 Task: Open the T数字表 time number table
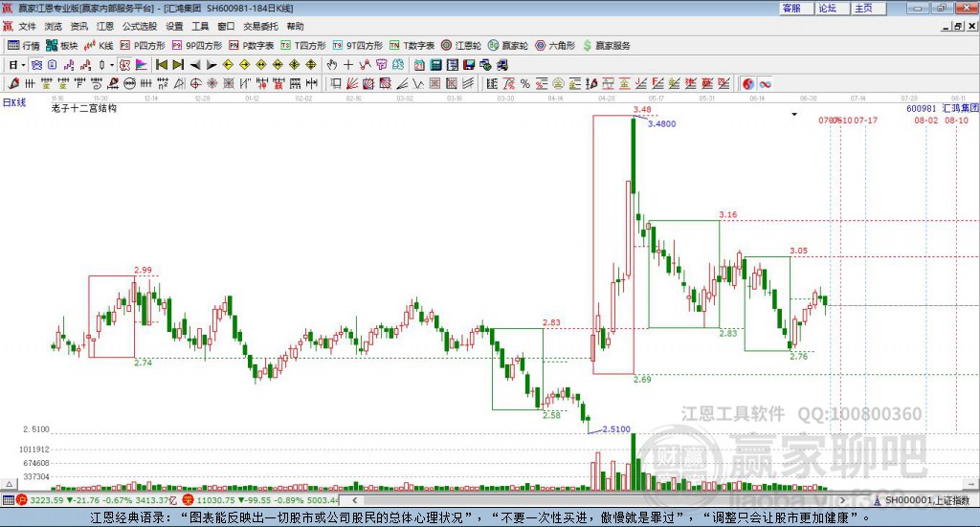(412, 46)
